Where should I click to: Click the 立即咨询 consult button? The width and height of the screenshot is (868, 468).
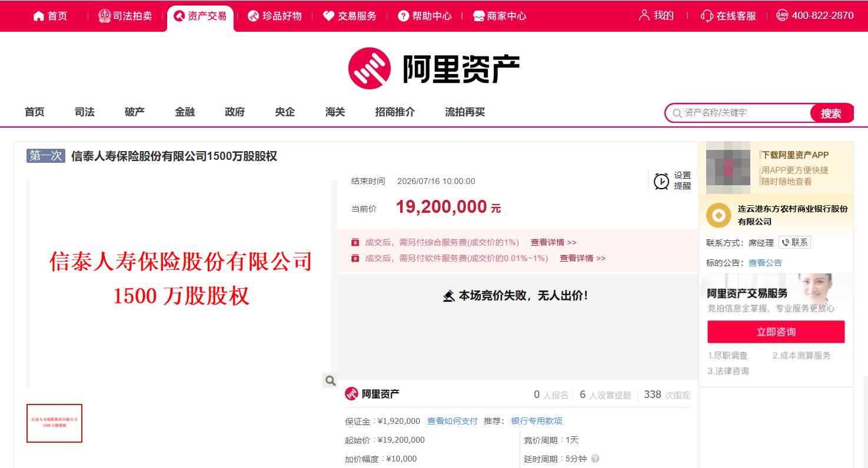[776, 332]
